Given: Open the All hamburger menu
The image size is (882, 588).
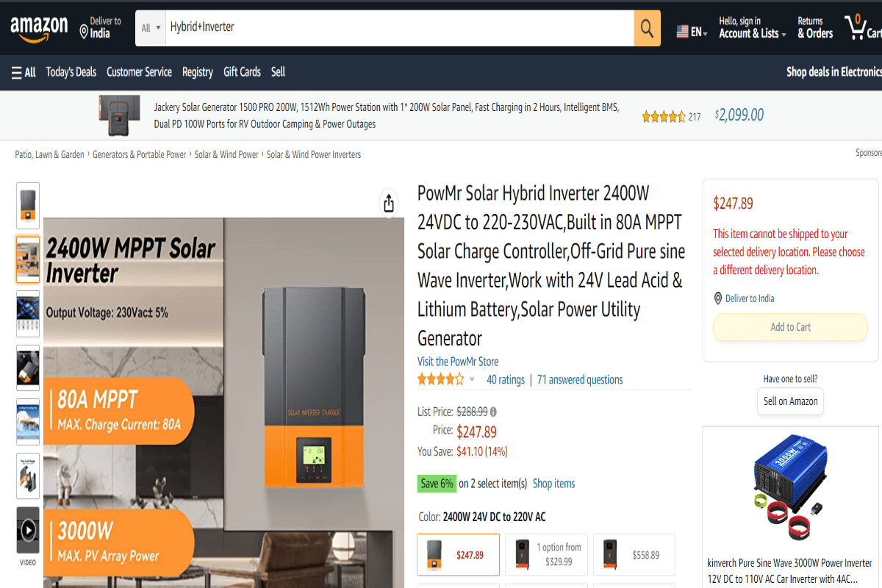Looking at the screenshot, I should click(24, 72).
